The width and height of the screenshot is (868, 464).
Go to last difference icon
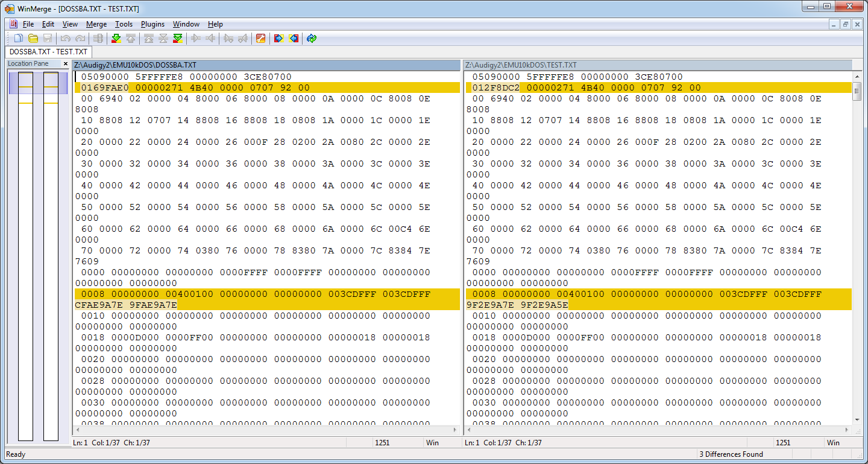[178, 39]
